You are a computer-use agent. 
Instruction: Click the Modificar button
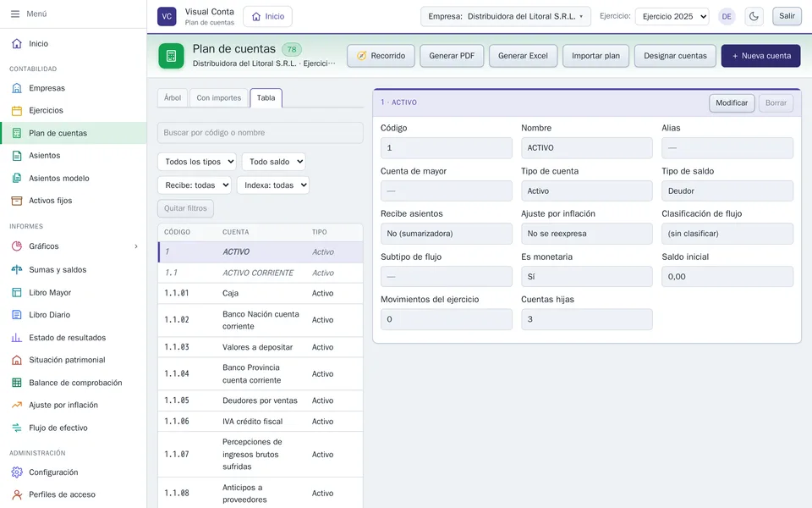coord(732,102)
